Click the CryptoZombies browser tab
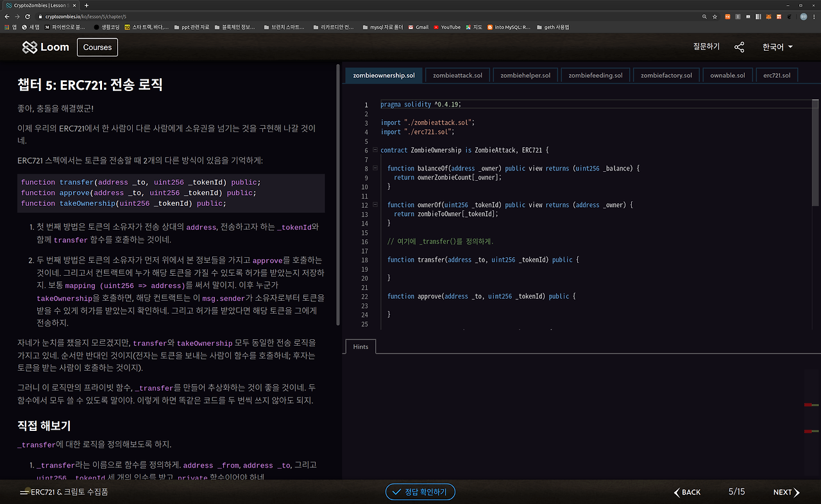This screenshot has width=821, height=504. pos(40,5)
